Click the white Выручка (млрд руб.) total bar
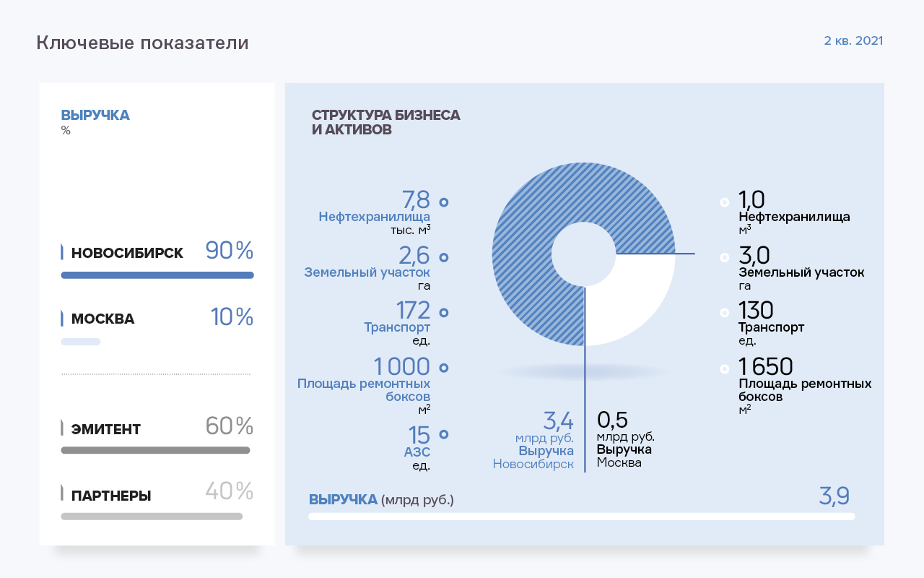This screenshot has width=924, height=578. point(581,517)
